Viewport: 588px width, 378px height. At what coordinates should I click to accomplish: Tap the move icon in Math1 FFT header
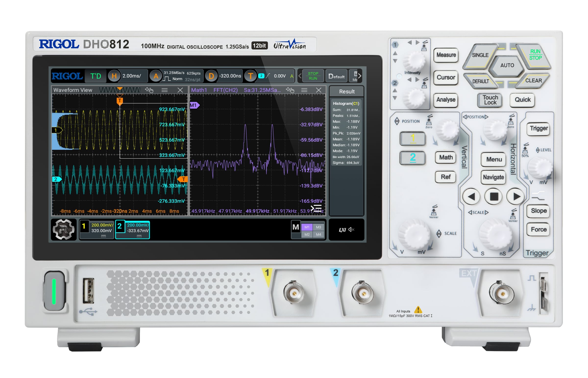click(290, 90)
